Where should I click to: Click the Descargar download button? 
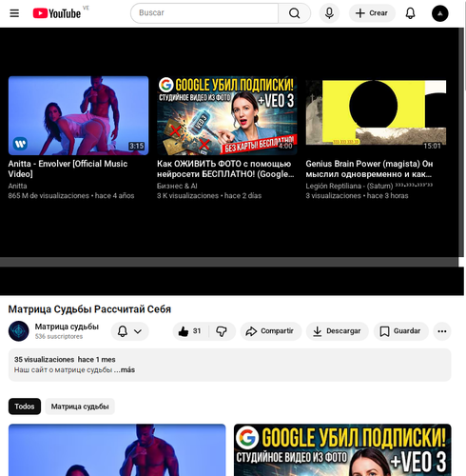[x=337, y=331]
